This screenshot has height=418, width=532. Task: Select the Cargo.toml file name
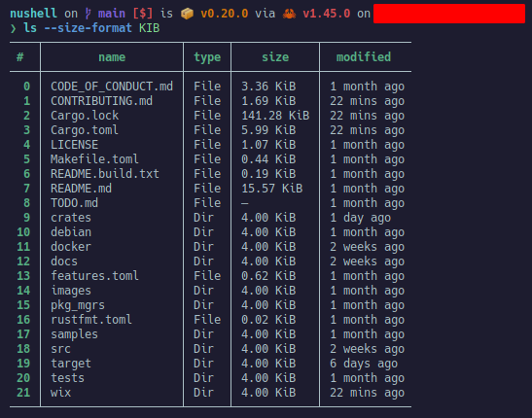click(85, 130)
